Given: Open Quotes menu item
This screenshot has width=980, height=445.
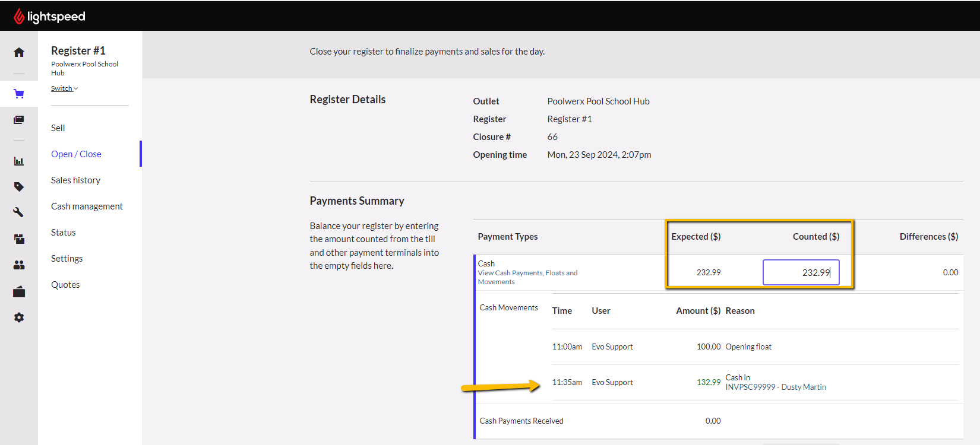Looking at the screenshot, I should pyautogui.click(x=65, y=285).
